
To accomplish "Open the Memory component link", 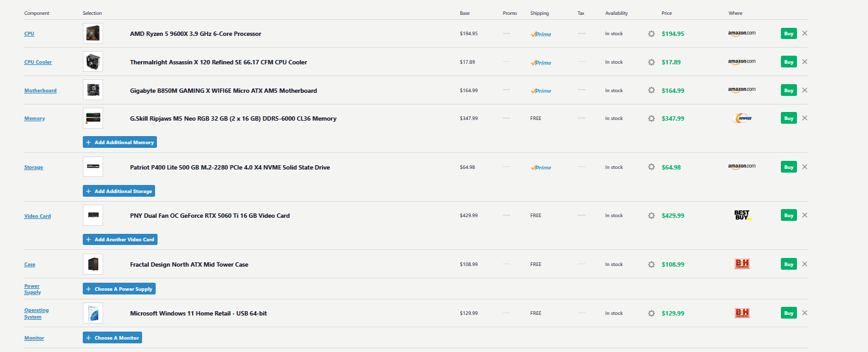I will point(35,118).
